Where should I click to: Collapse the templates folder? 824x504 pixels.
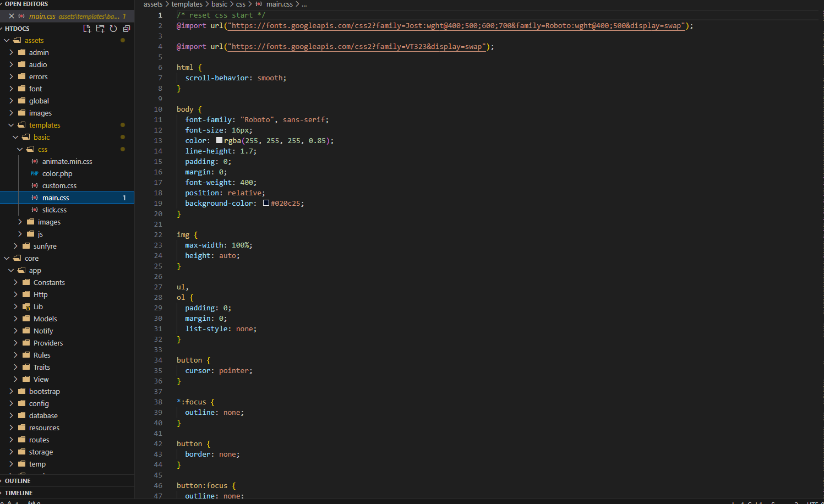pos(67,125)
